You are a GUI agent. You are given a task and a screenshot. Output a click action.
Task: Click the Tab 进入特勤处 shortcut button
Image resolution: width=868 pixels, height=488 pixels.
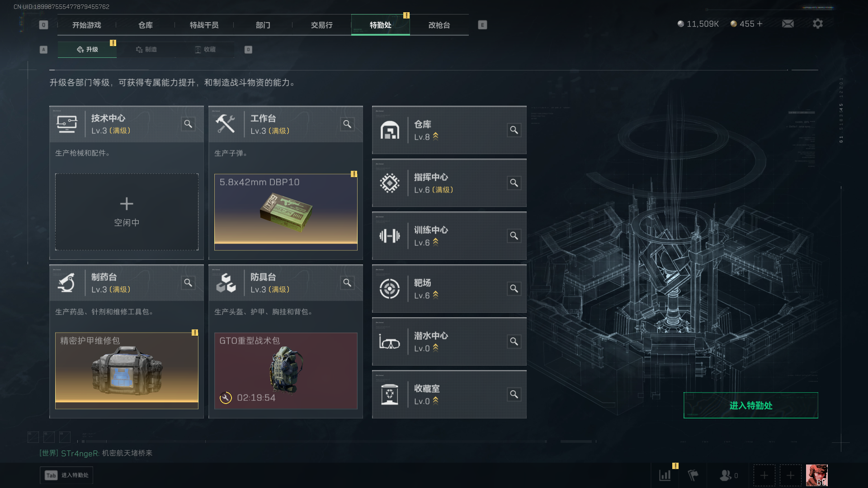point(66,475)
